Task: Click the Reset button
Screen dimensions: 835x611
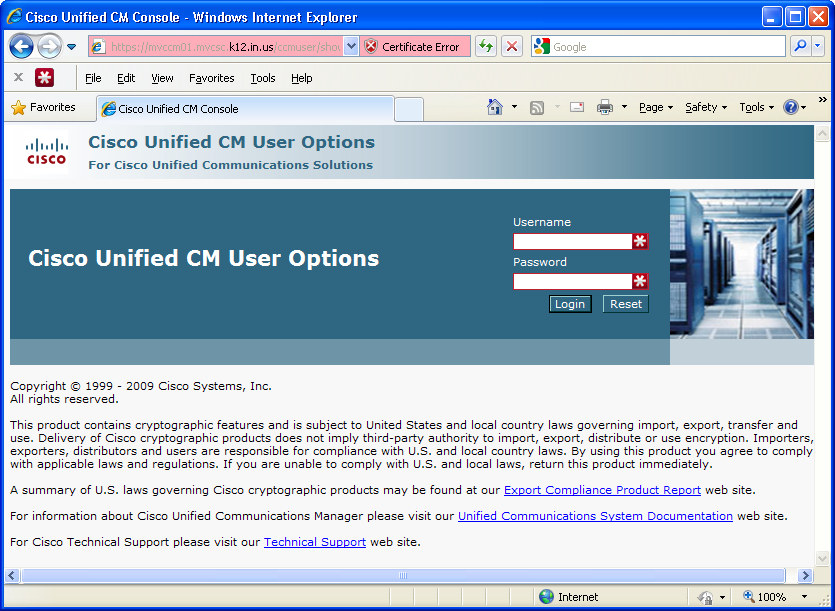Action: tap(626, 304)
